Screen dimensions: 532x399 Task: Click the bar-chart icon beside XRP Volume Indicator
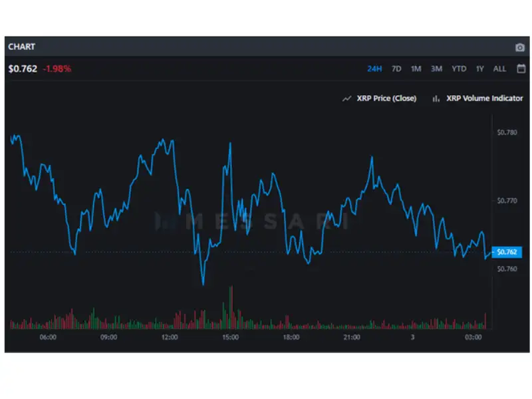tap(435, 98)
